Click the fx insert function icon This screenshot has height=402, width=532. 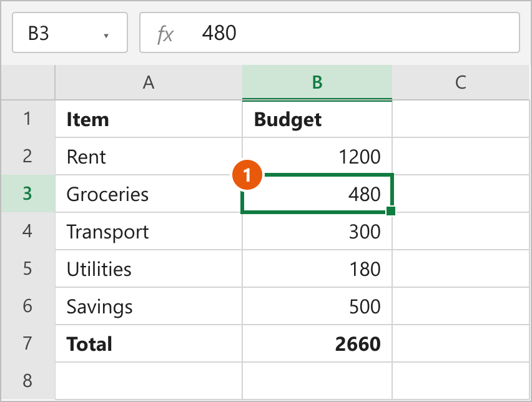click(165, 34)
